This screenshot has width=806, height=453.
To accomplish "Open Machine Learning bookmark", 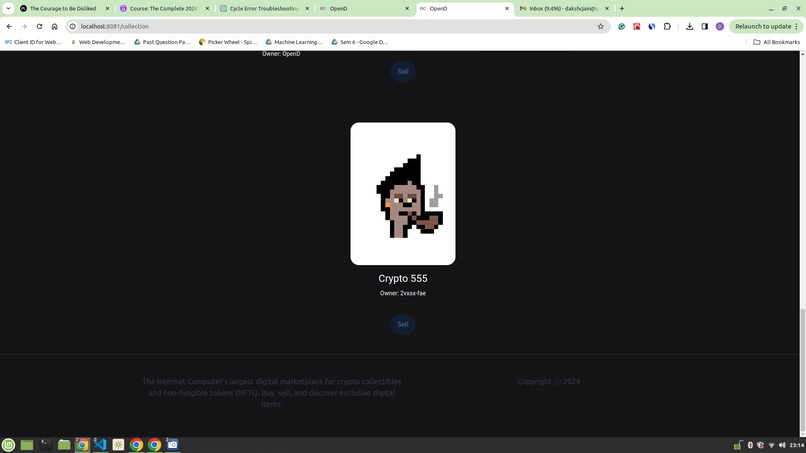I will (x=294, y=42).
